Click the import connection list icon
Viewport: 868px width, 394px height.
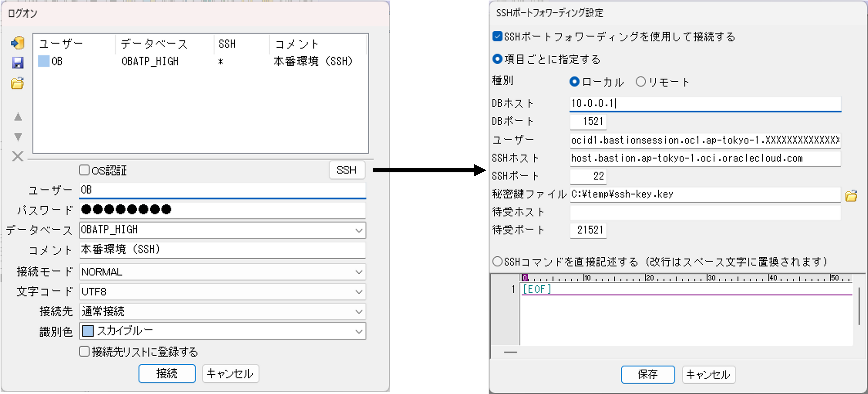pyautogui.click(x=18, y=43)
